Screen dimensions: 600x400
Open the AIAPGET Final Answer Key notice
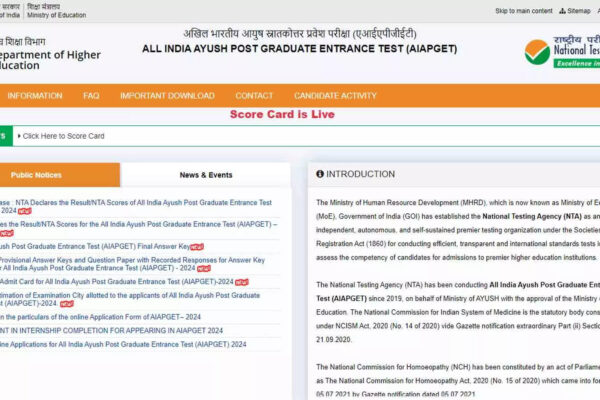click(95, 246)
